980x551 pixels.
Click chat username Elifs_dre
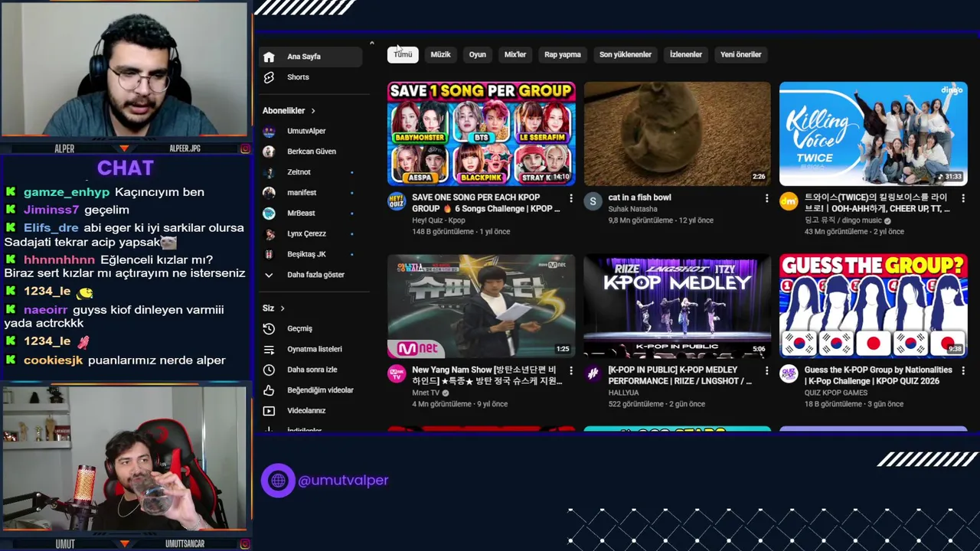(x=51, y=228)
